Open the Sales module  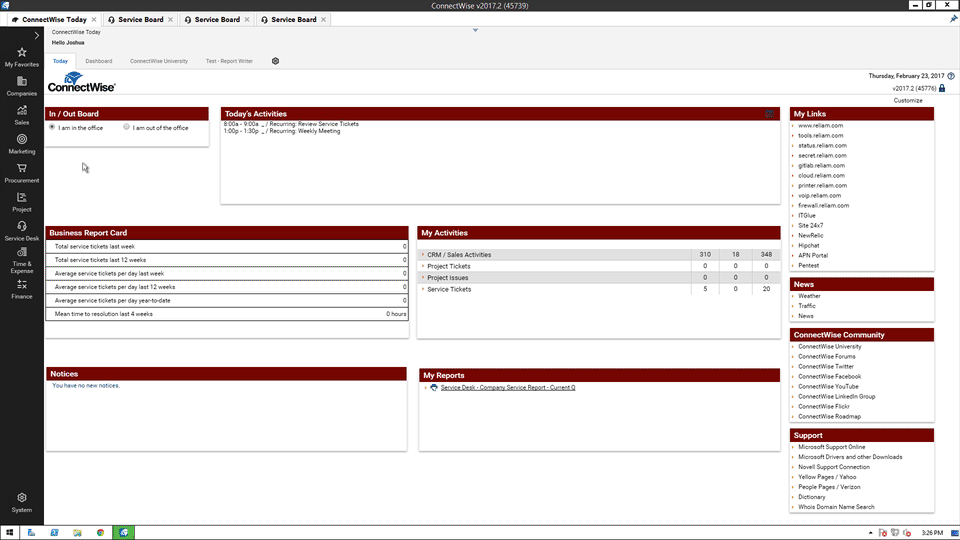click(21, 115)
